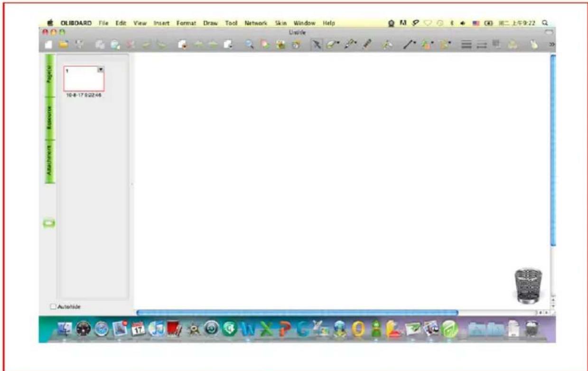
Task: Open the Tool menu
Action: [x=231, y=23]
